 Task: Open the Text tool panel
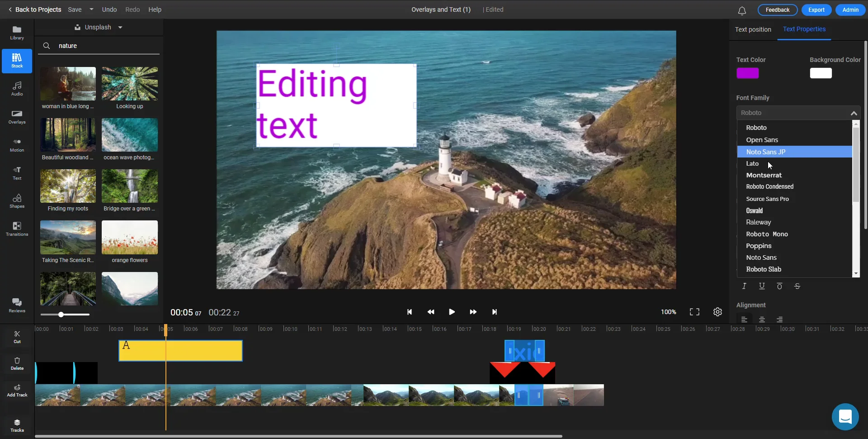tap(17, 173)
